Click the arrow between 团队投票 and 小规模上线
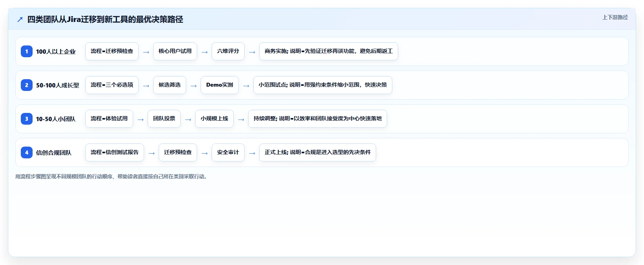Image resolution: width=644 pixels, height=265 pixels. click(x=188, y=120)
